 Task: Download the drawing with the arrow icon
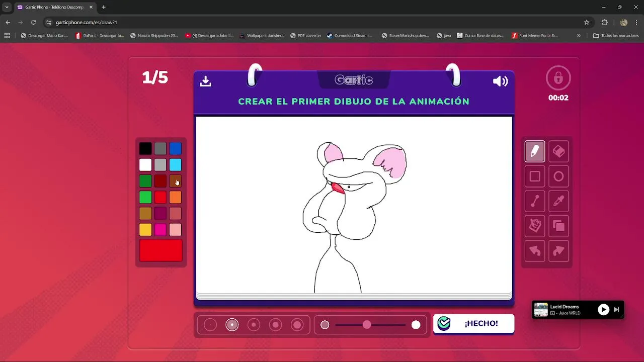205,81
